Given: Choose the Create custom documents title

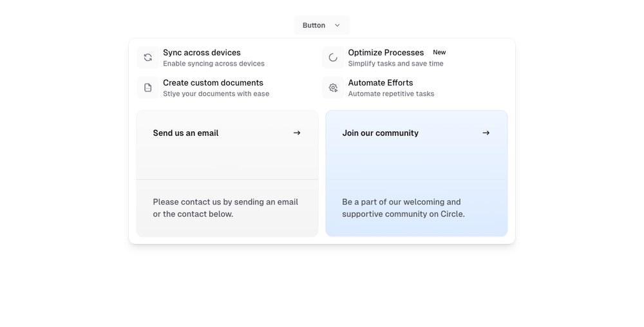Looking at the screenshot, I should coord(213,83).
